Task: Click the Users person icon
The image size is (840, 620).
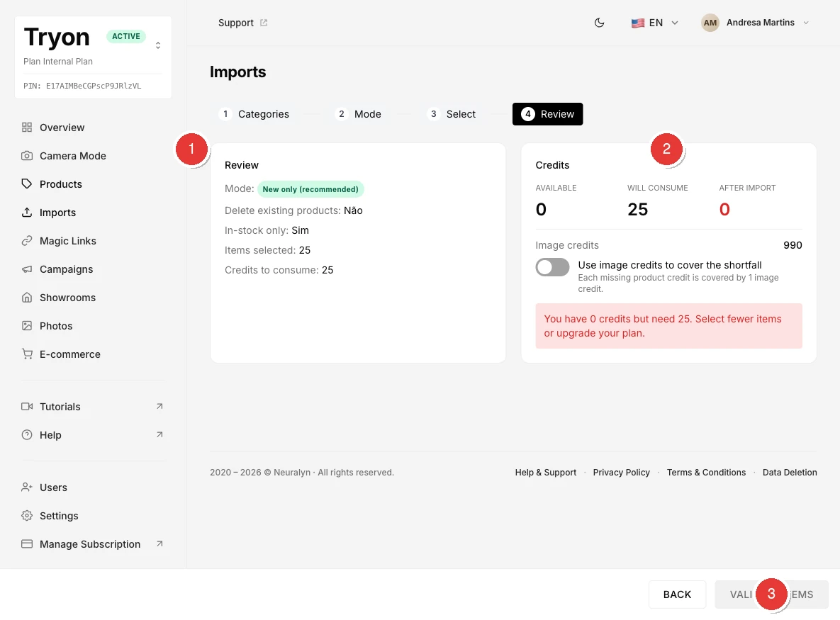Action: (27, 487)
